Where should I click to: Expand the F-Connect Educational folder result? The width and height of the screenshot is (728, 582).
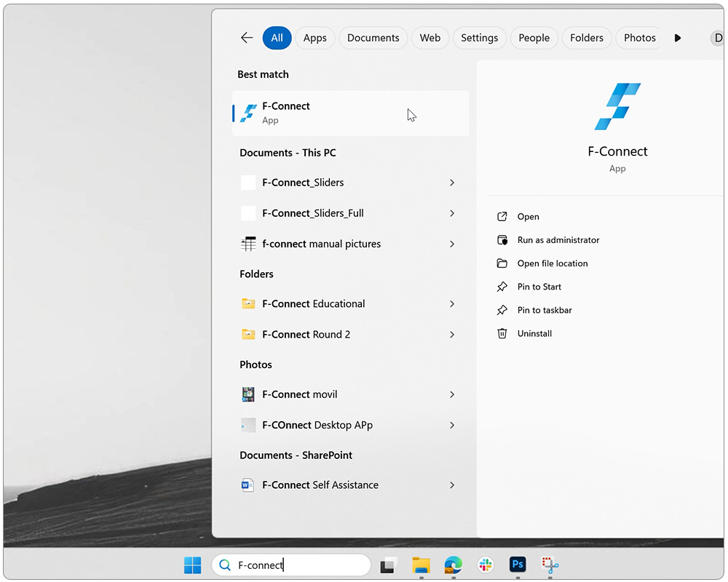(x=452, y=303)
